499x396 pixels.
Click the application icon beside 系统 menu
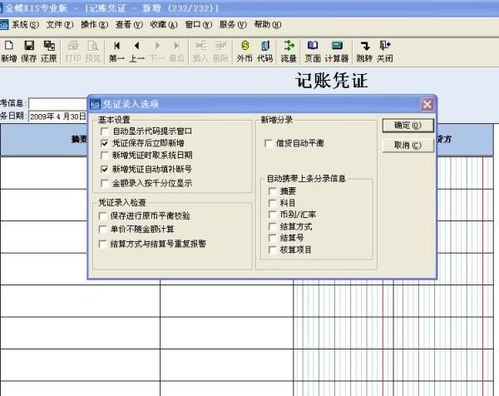pyautogui.click(x=4, y=25)
